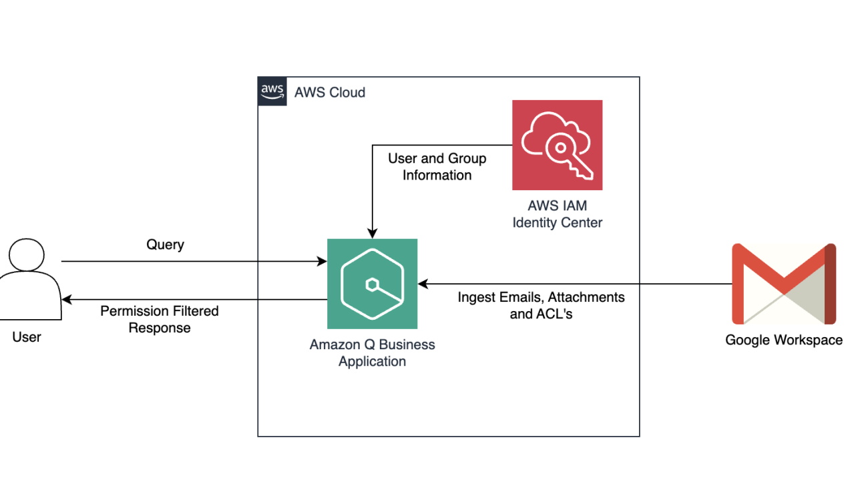Click the AWS logo icon
The image size is (868, 488).
click(x=272, y=91)
